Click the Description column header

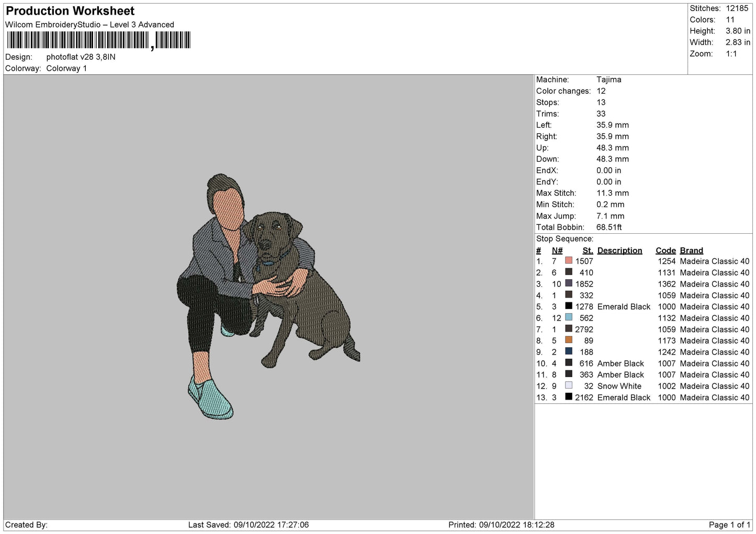619,251
